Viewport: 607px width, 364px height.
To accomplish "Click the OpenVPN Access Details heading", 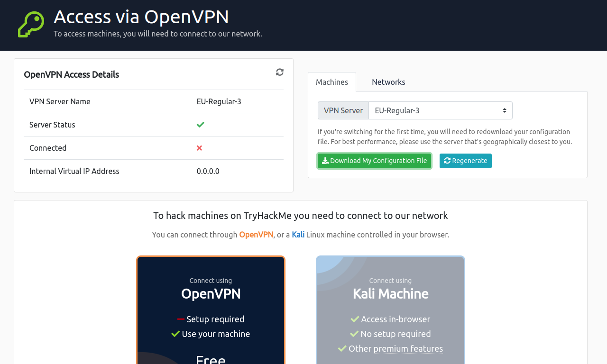I will pos(71,74).
